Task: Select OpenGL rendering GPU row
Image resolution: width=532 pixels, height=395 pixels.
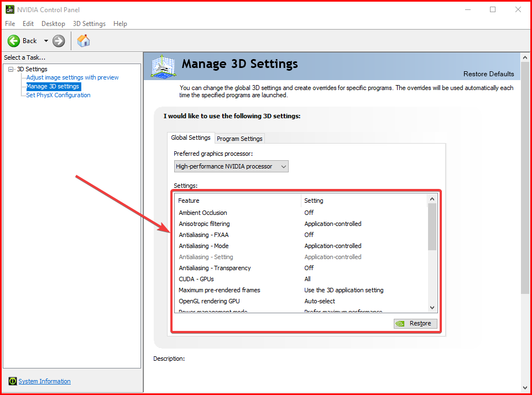Action: pos(300,301)
